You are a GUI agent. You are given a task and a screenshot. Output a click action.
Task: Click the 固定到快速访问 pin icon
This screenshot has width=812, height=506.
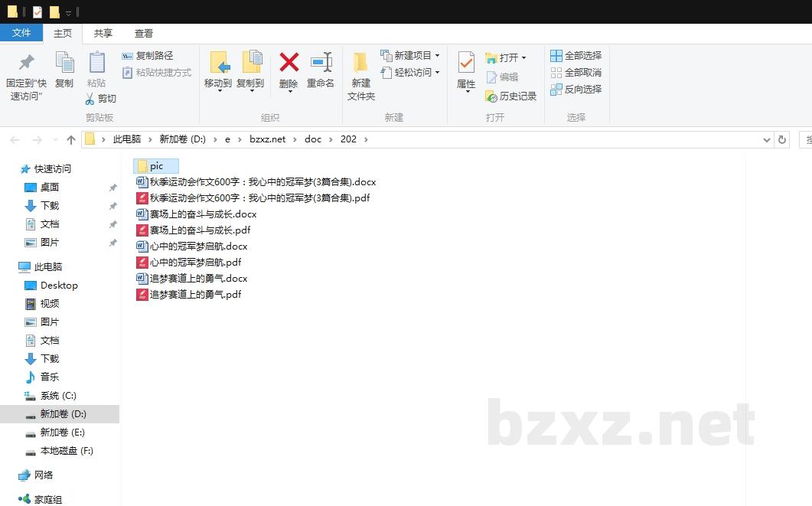point(25,65)
